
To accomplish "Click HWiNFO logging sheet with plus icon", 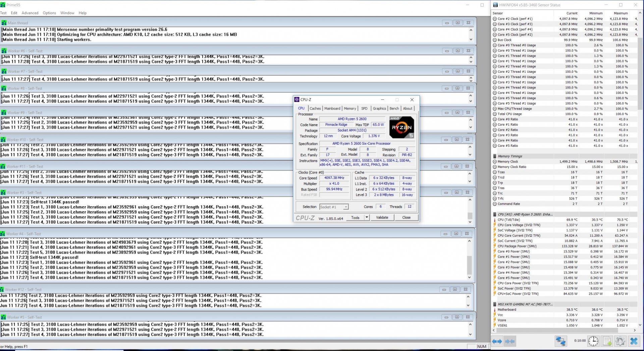I will click(607, 341).
